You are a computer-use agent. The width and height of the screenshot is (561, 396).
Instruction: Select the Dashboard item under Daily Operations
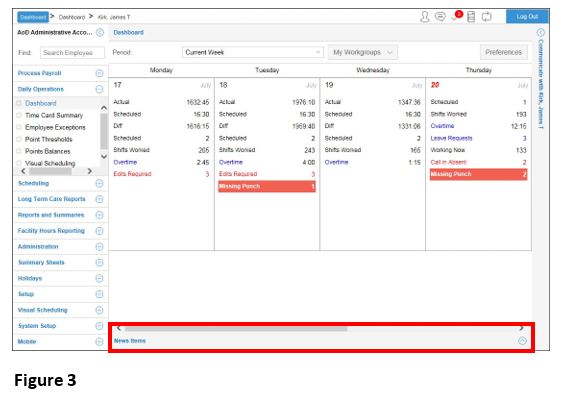(40, 103)
